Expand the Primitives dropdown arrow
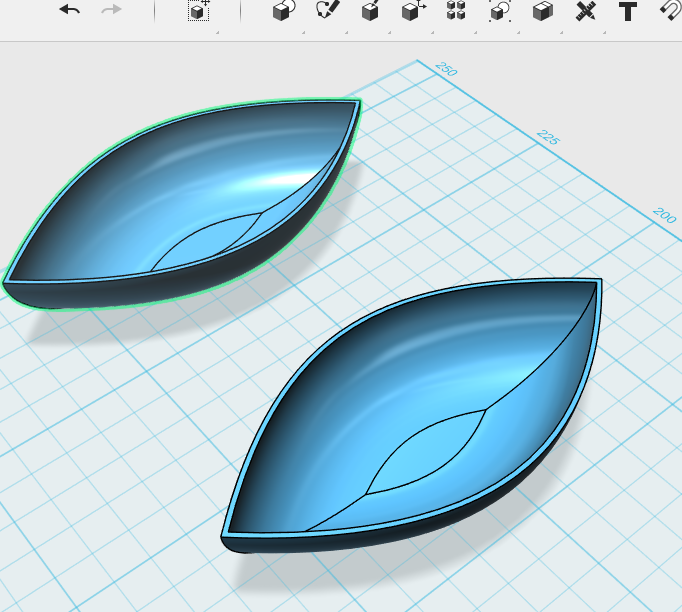The image size is (682, 612). coord(303,32)
